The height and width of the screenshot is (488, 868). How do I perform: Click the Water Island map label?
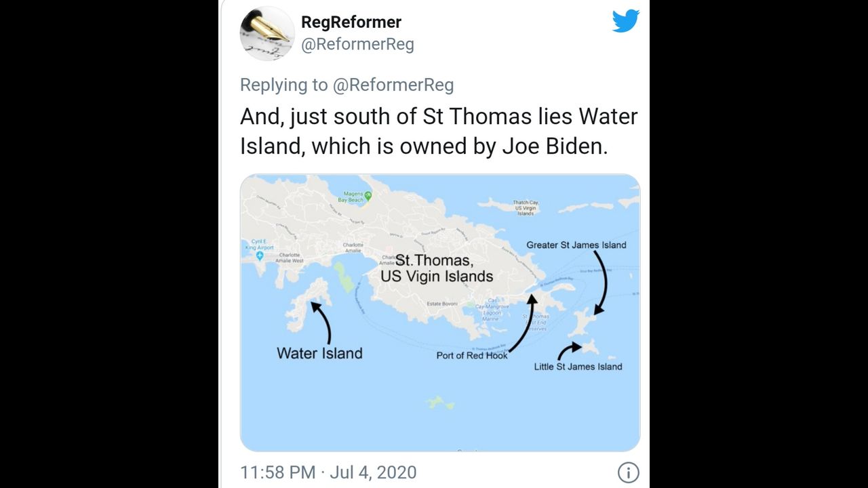319,353
